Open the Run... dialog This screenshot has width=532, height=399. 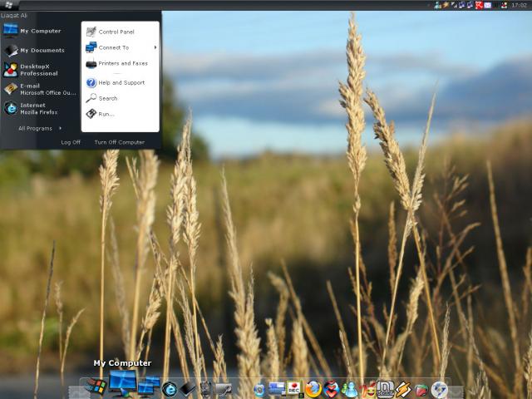coord(106,114)
